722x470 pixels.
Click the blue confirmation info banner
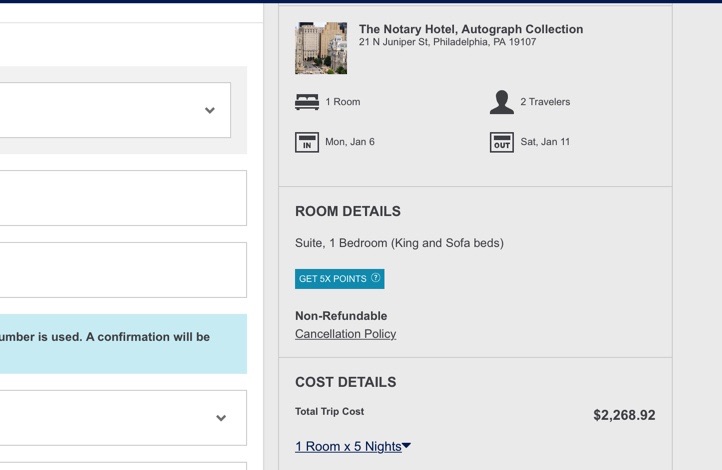[120, 344]
